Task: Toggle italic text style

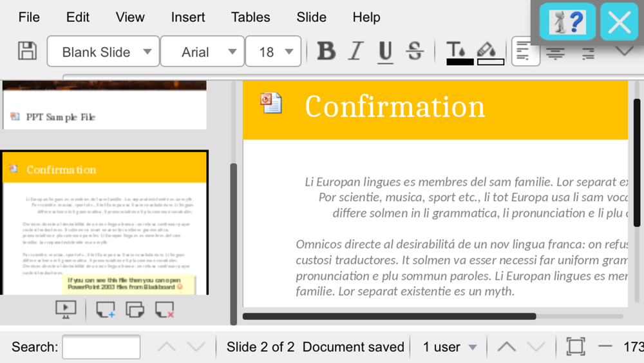Action: click(356, 51)
